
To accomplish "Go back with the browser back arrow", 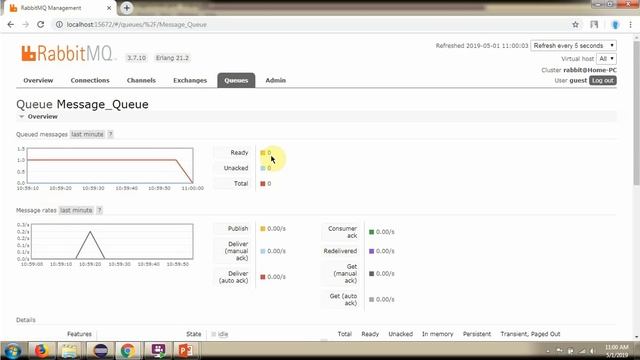I will click(x=11, y=24).
